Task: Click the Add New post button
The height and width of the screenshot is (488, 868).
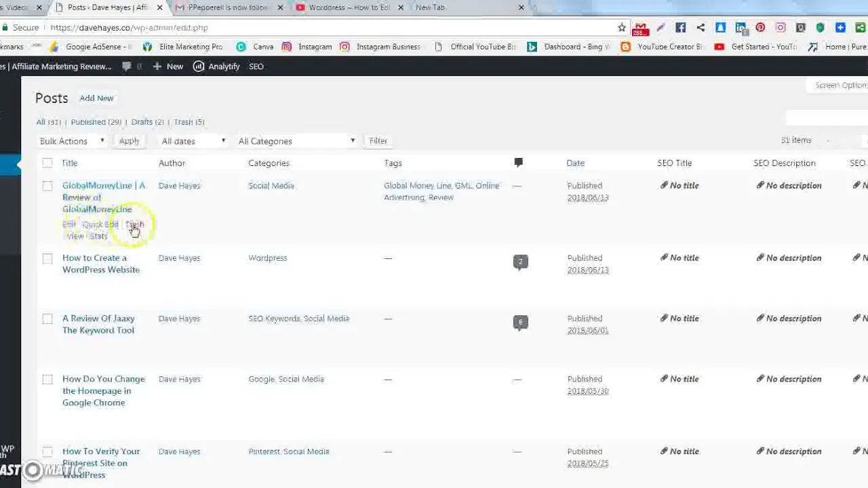Action: tap(96, 98)
